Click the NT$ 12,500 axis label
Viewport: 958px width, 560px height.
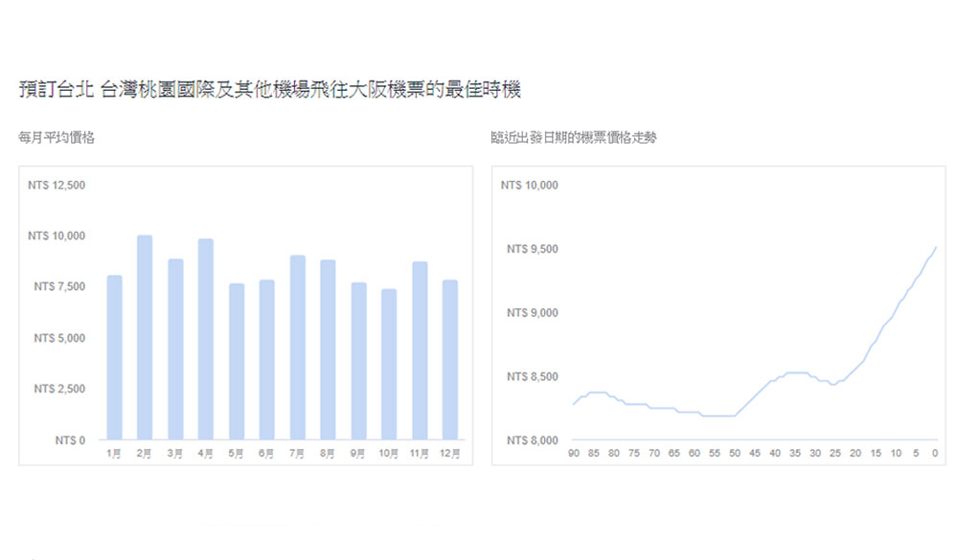point(57,185)
